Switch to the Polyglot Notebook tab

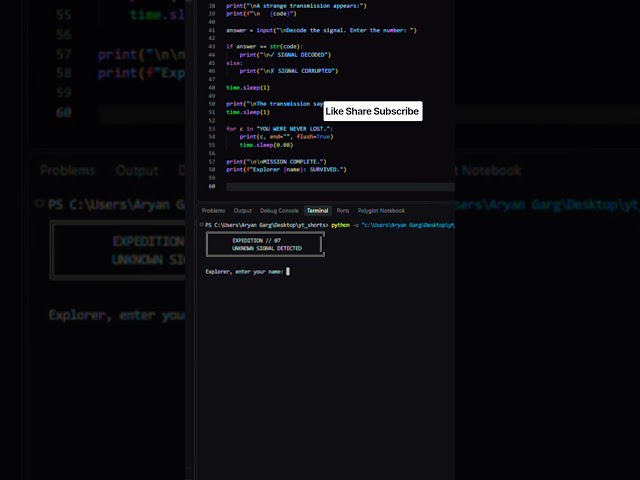[381, 211]
